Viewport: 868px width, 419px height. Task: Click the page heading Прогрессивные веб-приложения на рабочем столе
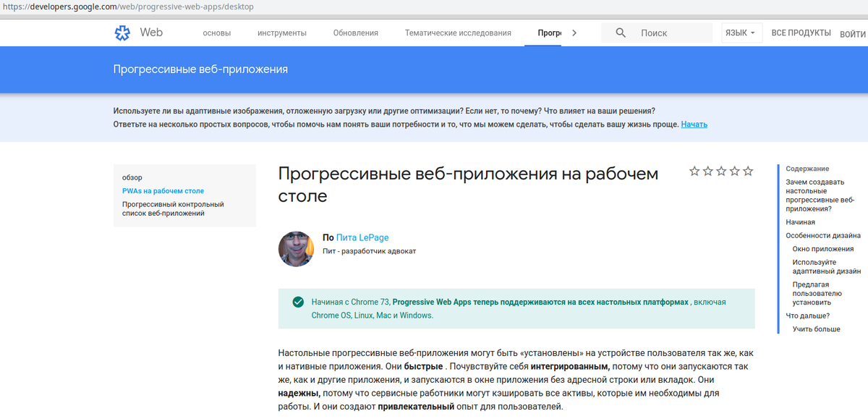click(x=469, y=185)
